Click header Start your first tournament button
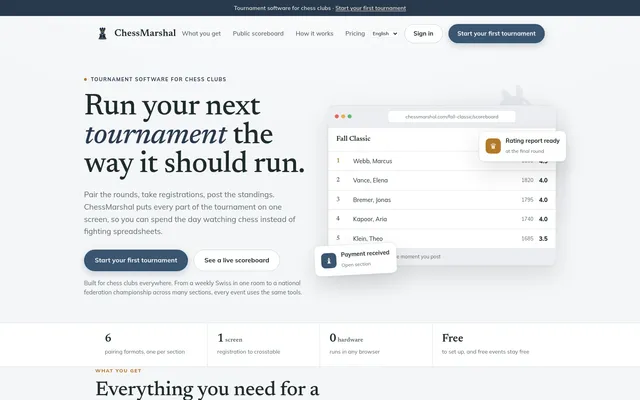Image resolution: width=640 pixels, height=400 pixels. click(496, 33)
